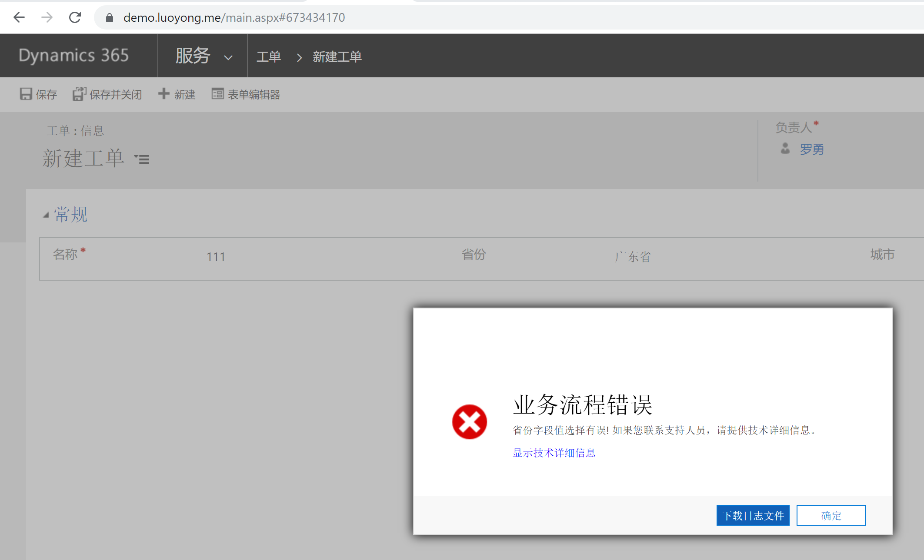Click the browser forward arrow

(47, 17)
